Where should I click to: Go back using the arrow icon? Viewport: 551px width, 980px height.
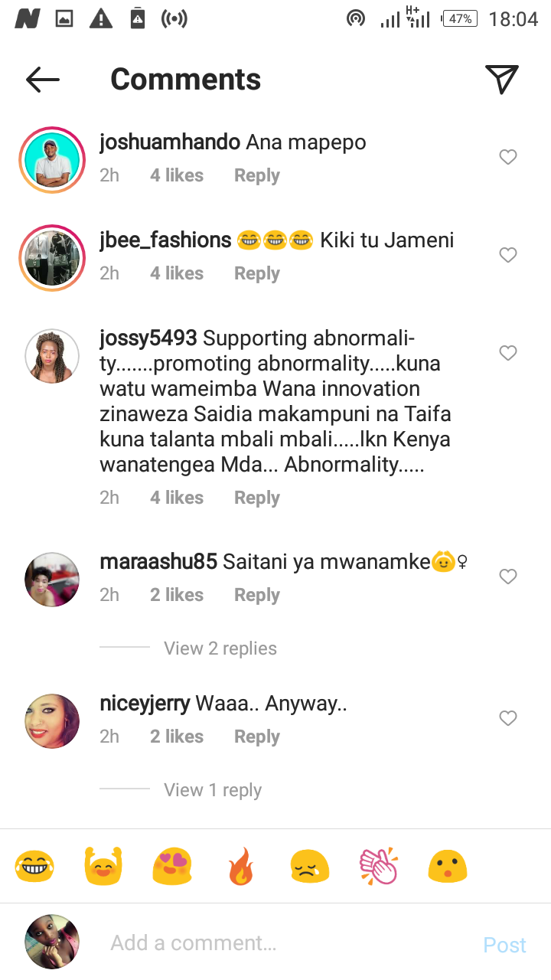[x=42, y=80]
